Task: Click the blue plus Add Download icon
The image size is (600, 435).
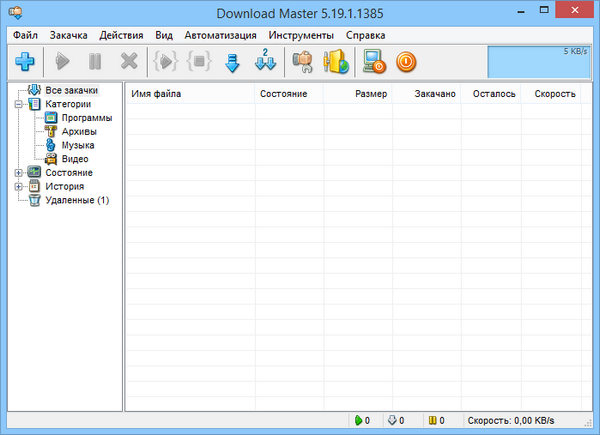Action: [25, 62]
